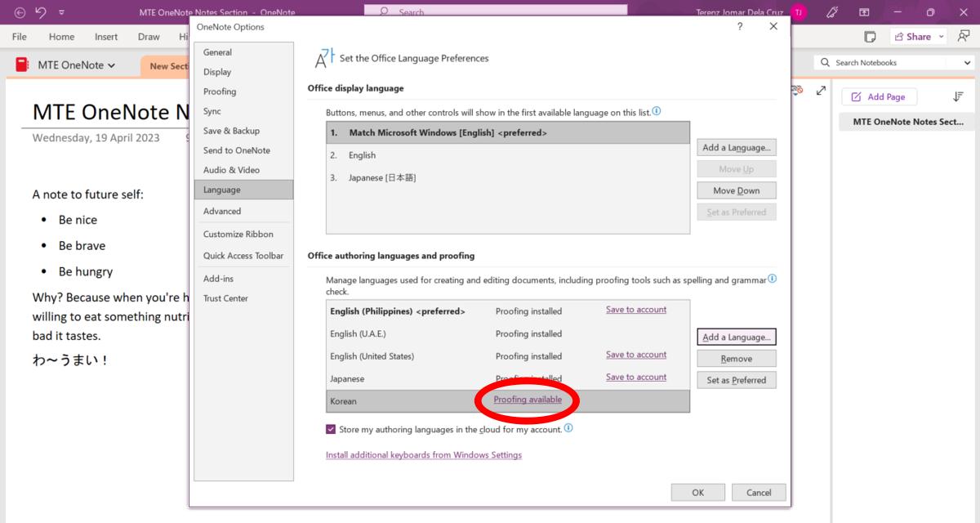Screen dimensions: 980x523
Task: Select 'Advanced' in the options sidebar
Action: (222, 210)
